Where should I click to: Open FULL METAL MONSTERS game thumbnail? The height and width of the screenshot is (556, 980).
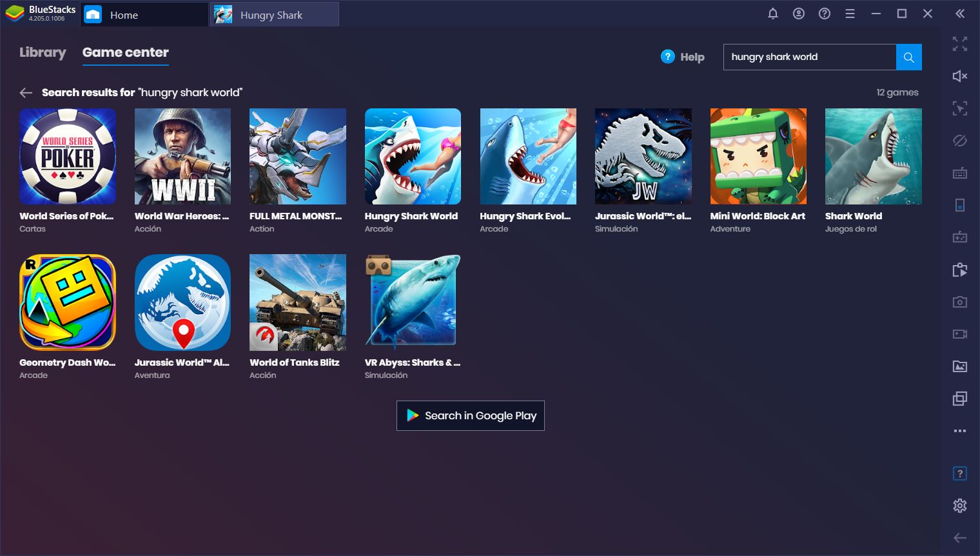[x=298, y=156]
